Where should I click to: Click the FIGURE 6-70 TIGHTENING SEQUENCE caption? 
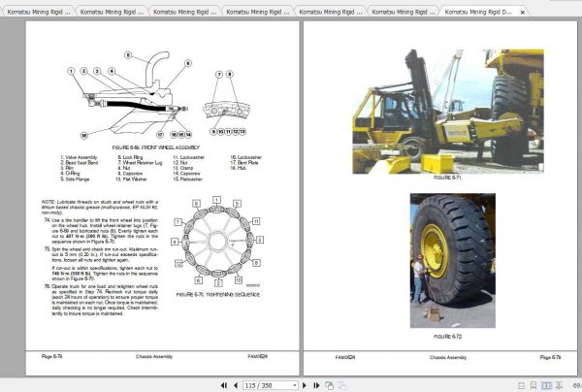(x=218, y=294)
